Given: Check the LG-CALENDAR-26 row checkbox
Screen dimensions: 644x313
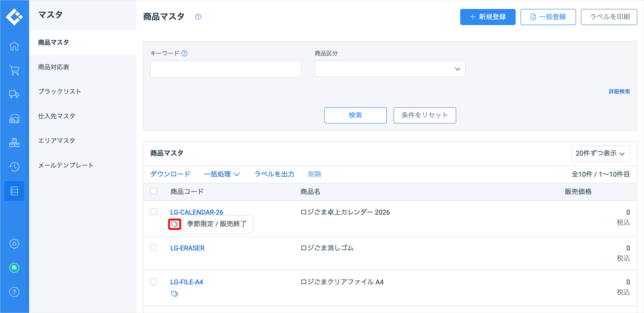Looking at the screenshot, I should (x=154, y=212).
